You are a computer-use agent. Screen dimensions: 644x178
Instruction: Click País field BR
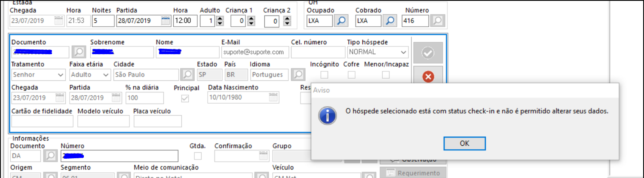tap(236, 75)
